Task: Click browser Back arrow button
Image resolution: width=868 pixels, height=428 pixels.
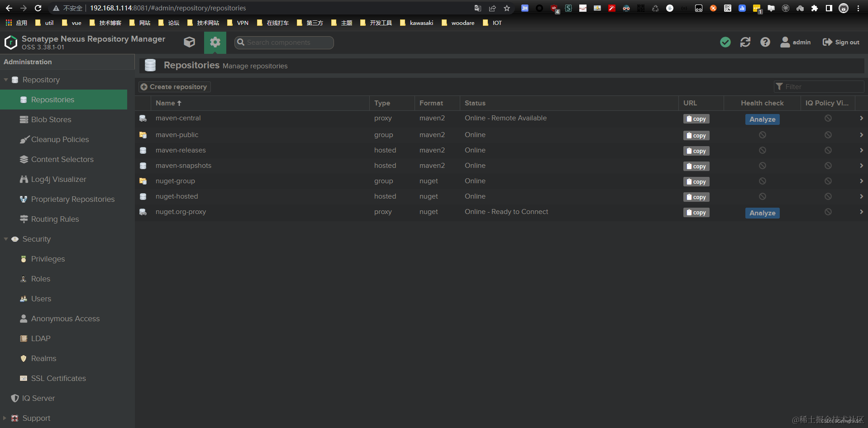Action: tap(9, 8)
